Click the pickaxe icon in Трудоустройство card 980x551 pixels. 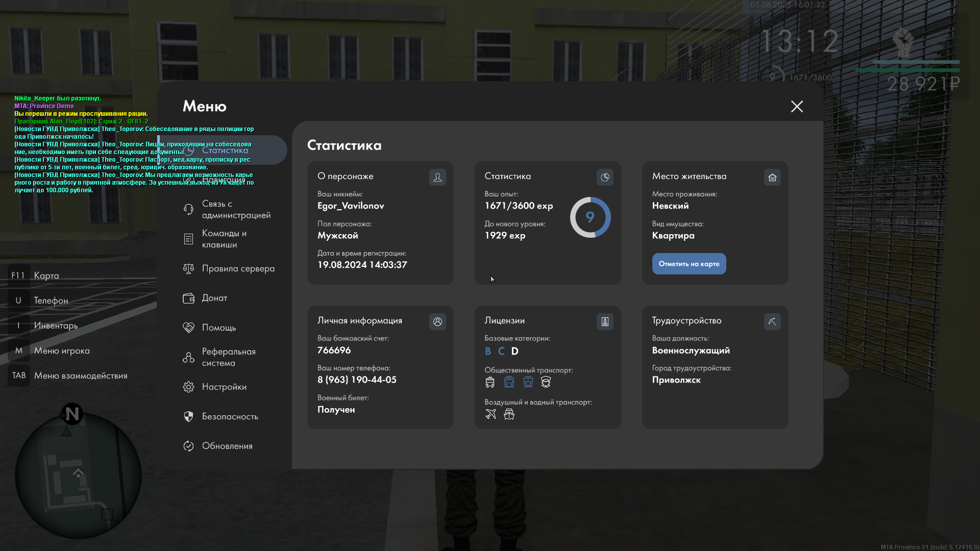(x=772, y=321)
